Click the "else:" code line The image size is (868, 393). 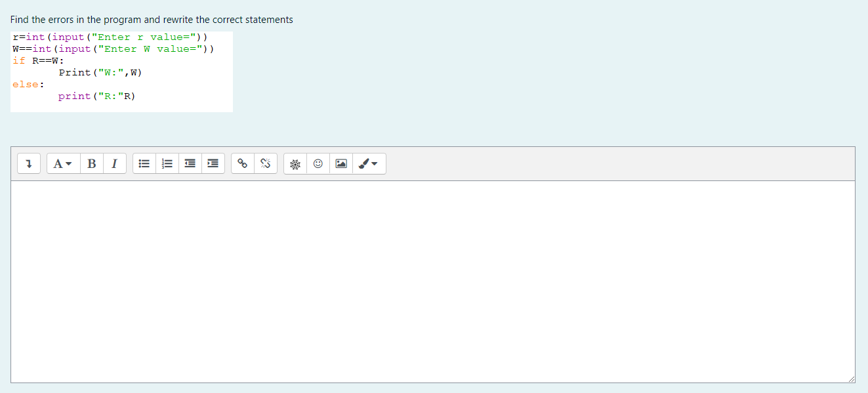28,85
